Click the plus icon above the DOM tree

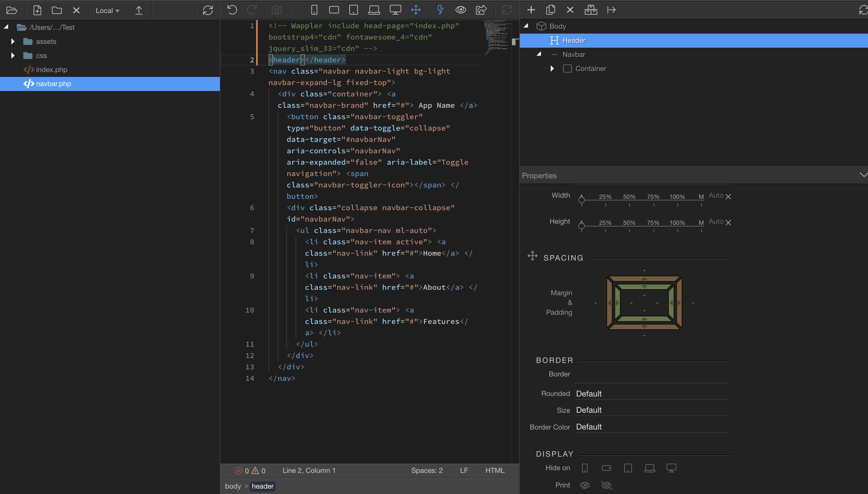point(531,10)
